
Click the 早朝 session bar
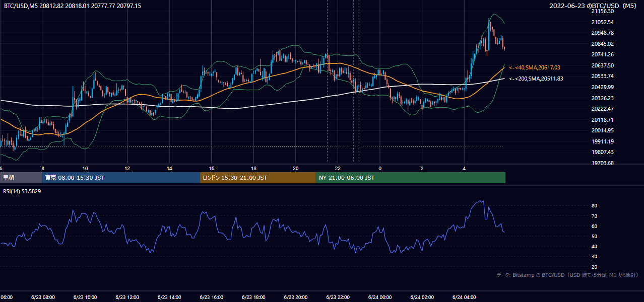coord(21,178)
